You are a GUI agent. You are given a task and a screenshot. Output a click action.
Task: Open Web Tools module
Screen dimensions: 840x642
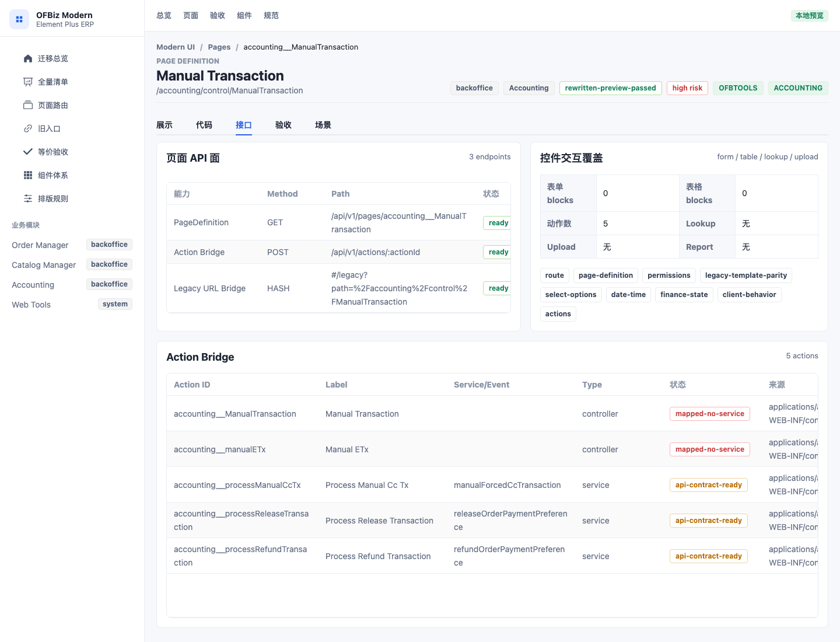click(x=72, y=305)
